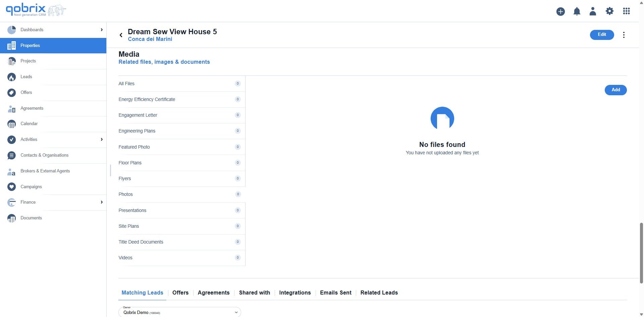Click the vertical page scrollbar
644x317 pixels.
[641, 253]
